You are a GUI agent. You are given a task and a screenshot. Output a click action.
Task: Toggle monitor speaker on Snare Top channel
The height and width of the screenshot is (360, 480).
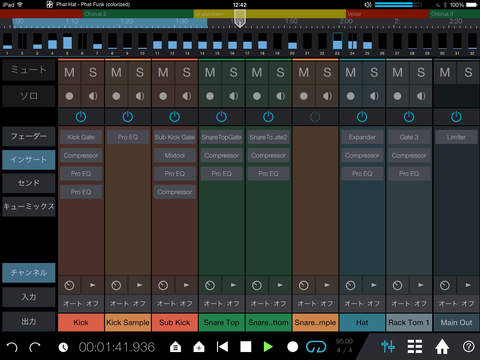point(233,96)
